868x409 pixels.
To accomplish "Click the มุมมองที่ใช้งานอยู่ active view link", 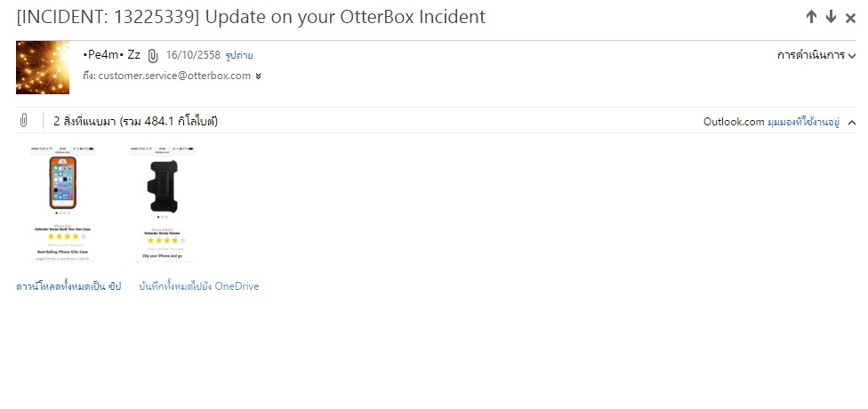I will (803, 122).
